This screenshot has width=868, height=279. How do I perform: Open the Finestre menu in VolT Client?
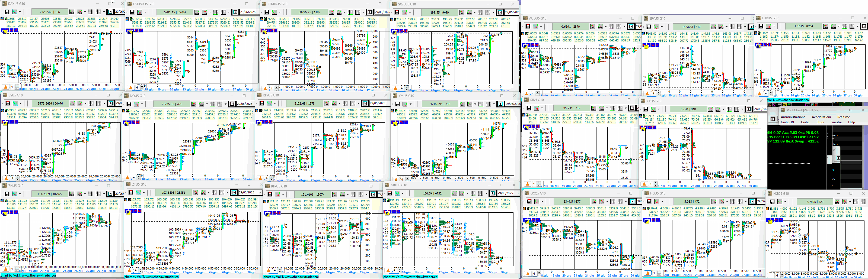pyautogui.click(x=836, y=122)
